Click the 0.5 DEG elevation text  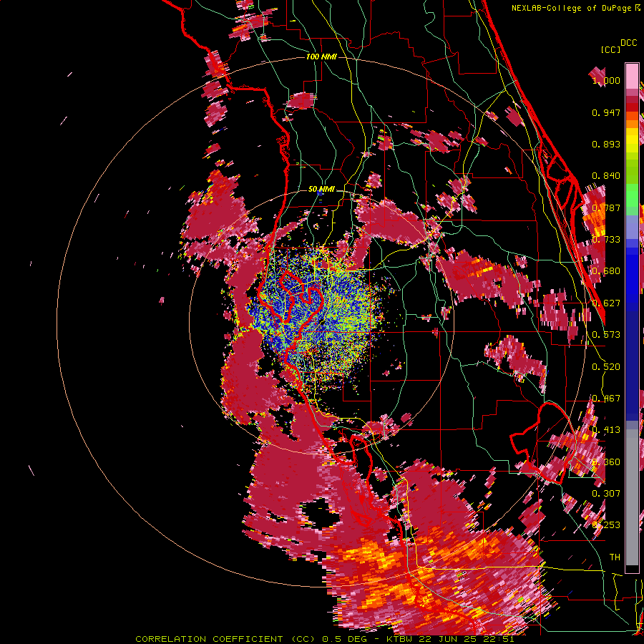[x=344, y=639]
